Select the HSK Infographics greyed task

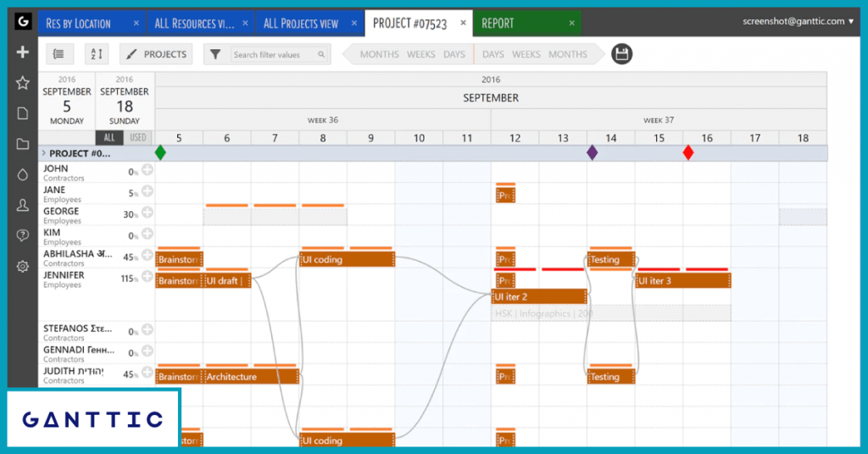(611, 313)
